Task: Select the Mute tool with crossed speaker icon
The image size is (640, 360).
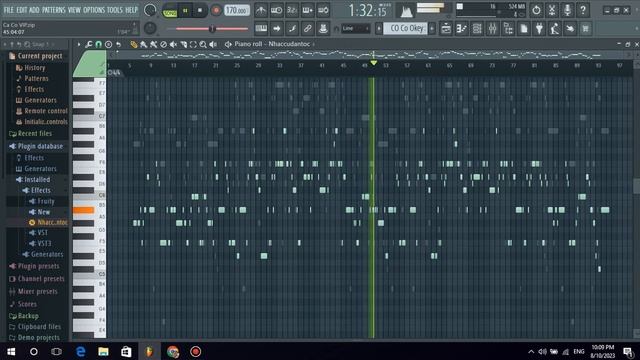Action: pos(173,44)
